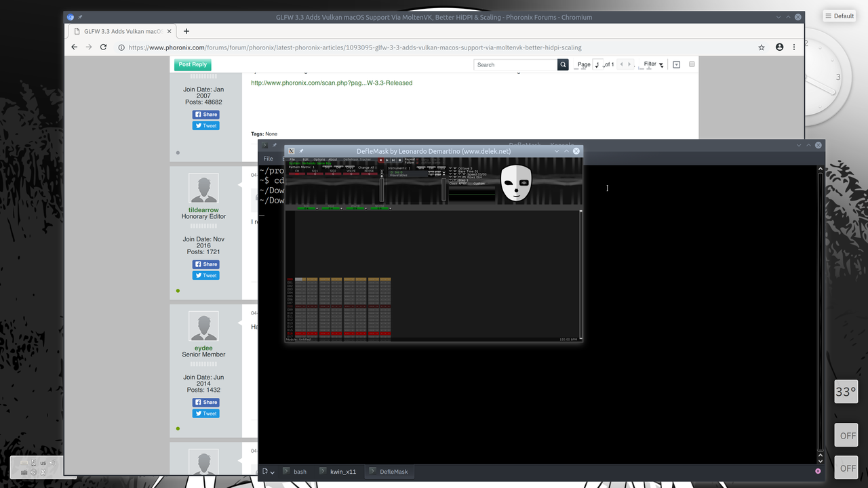Screen dimensions: 868x488
Task: Click the 33° temperature widget
Action: 846,392
